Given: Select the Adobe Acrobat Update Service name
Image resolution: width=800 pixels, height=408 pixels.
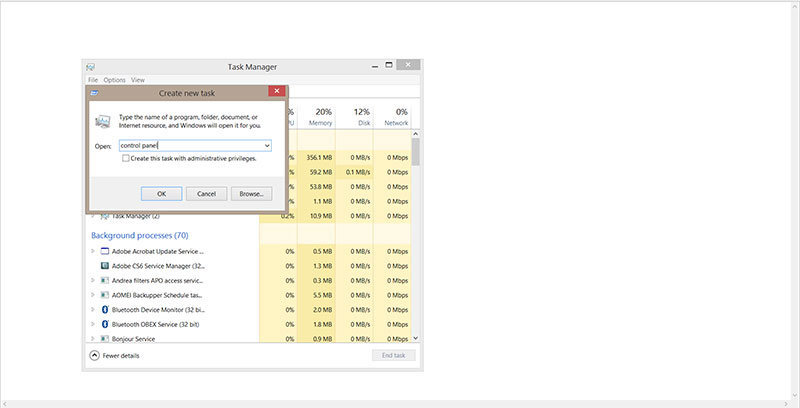Looking at the screenshot, I should 158,251.
